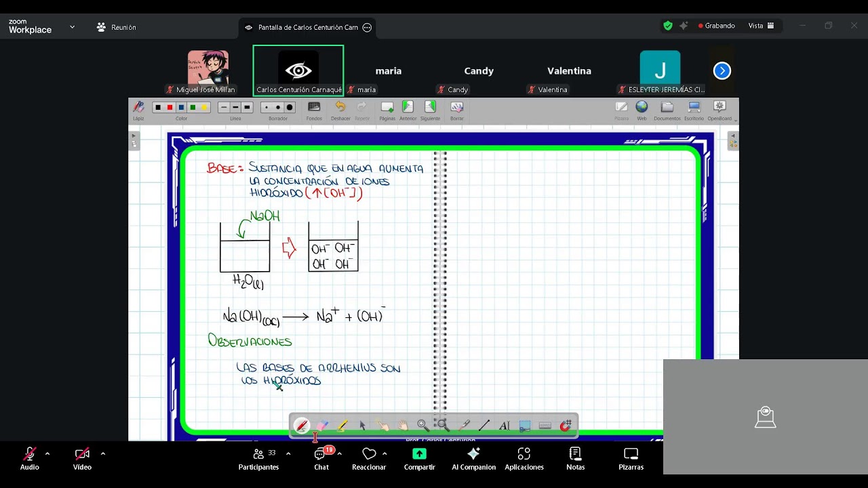Go to the previous page with Anterior
Screen dimensions: 868x488
408,110
